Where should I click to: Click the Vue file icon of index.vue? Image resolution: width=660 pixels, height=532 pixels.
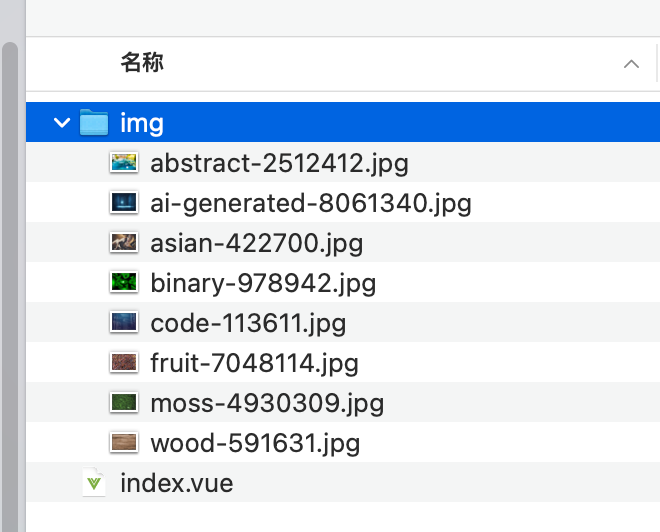[94, 482]
